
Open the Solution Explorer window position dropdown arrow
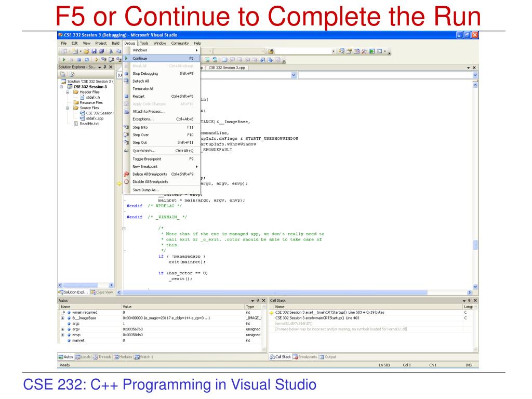pos(100,68)
